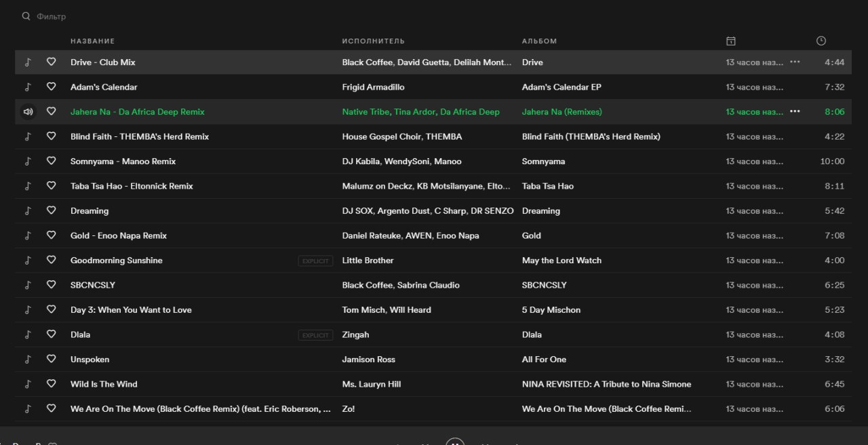Select the Wild Is The Wind track title
This screenshot has height=445, width=868.
click(104, 384)
